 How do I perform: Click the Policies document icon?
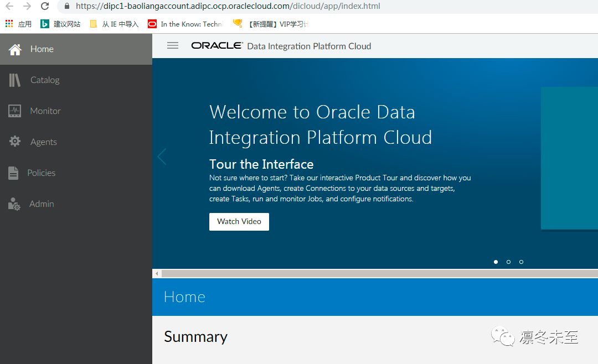(x=13, y=173)
